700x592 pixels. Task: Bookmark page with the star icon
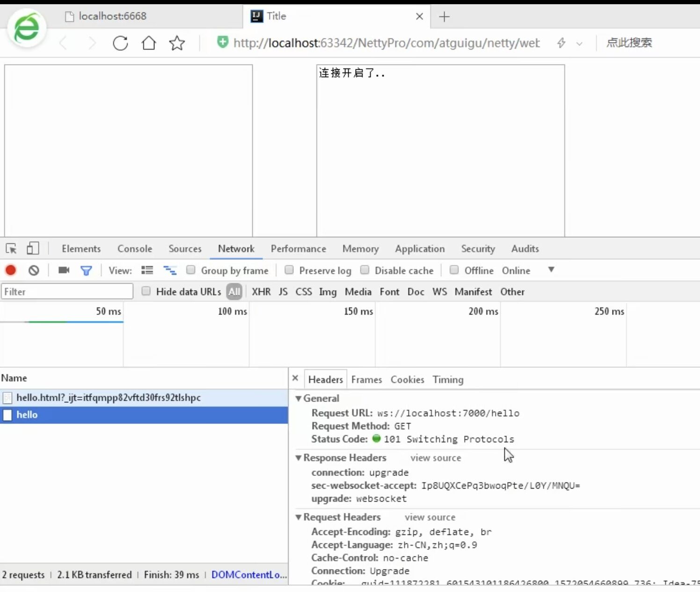pos(177,43)
